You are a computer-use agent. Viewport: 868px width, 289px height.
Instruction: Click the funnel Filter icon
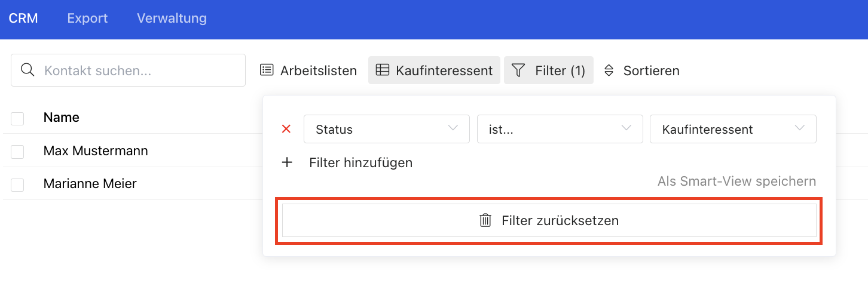[x=518, y=70]
